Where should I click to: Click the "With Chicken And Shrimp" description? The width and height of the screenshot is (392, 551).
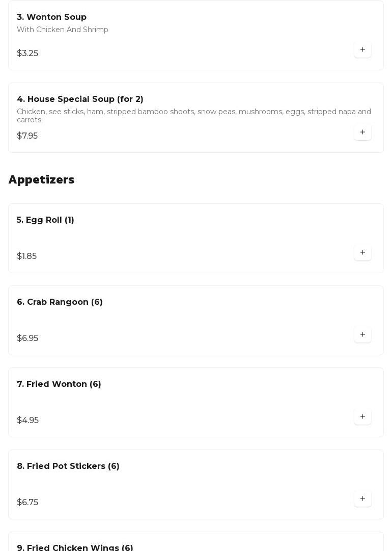point(63,30)
